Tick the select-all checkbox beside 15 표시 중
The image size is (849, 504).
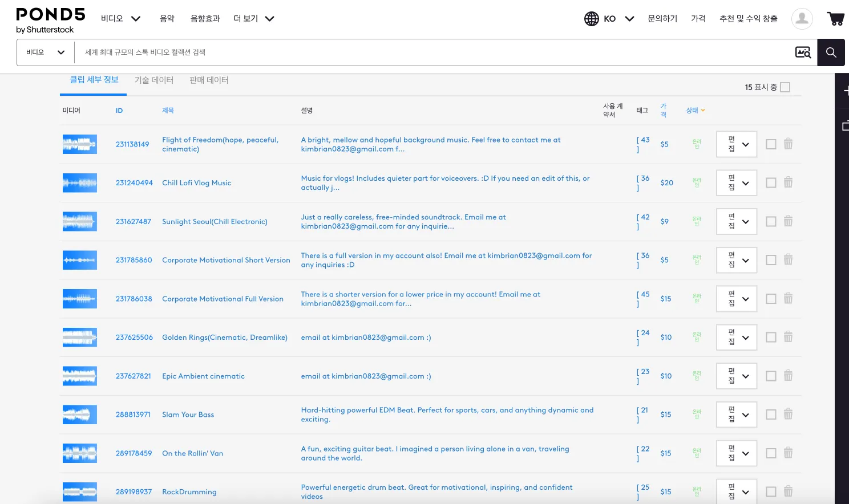tap(785, 87)
